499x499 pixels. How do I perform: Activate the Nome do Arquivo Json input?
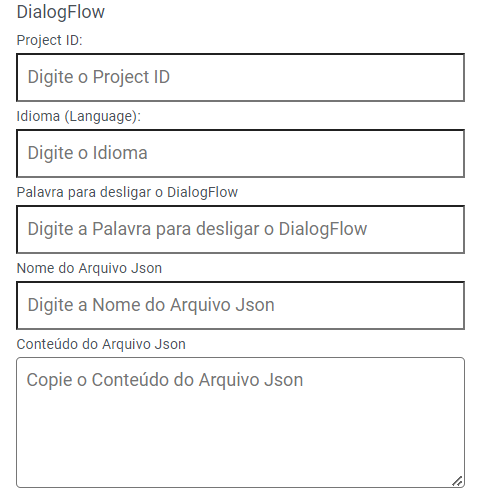pyautogui.click(x=240, y=305)
